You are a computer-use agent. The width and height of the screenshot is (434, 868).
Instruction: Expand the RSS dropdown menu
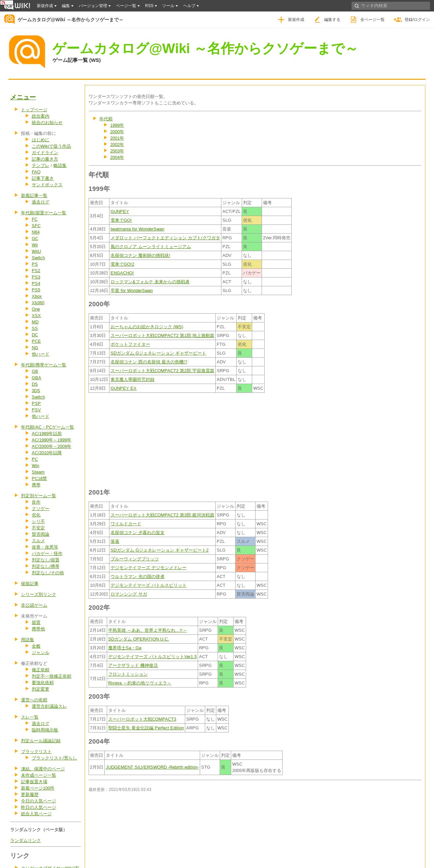pos(151,6)
